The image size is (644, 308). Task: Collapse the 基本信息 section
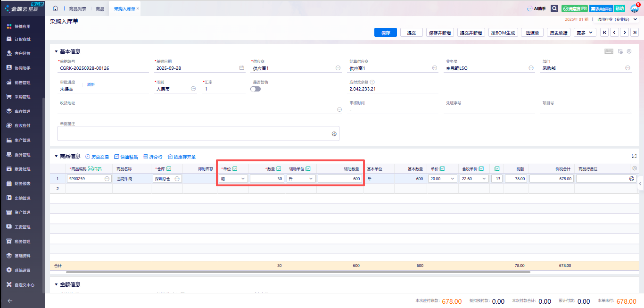56,51
